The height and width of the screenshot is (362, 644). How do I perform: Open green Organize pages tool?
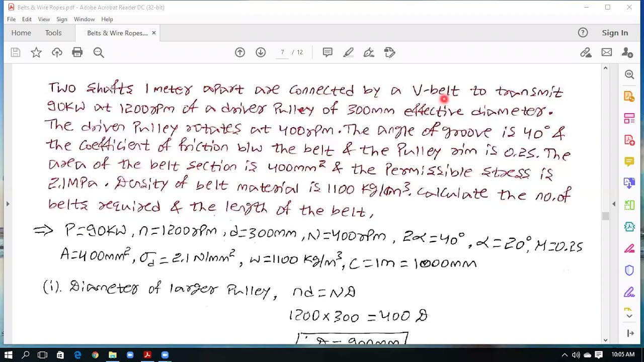629,205
